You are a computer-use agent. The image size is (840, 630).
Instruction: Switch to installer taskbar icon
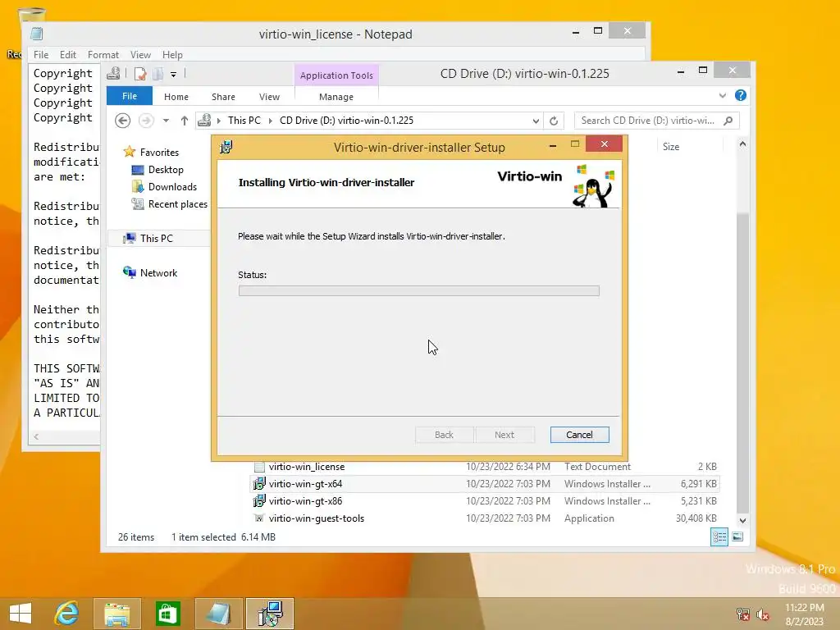coord(270,614)
